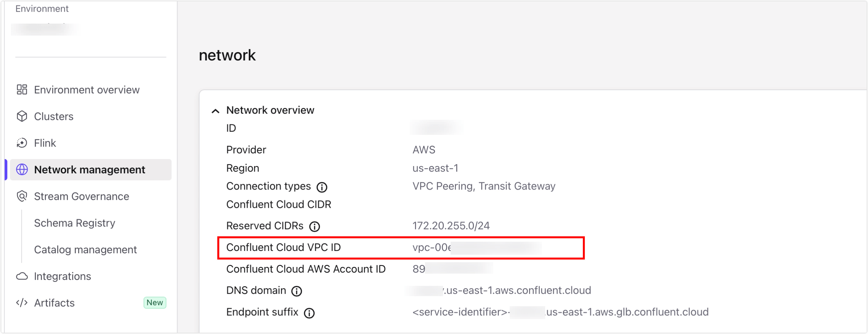868x334 pixels.
Task: Open Catalog management
Action: 85,249
